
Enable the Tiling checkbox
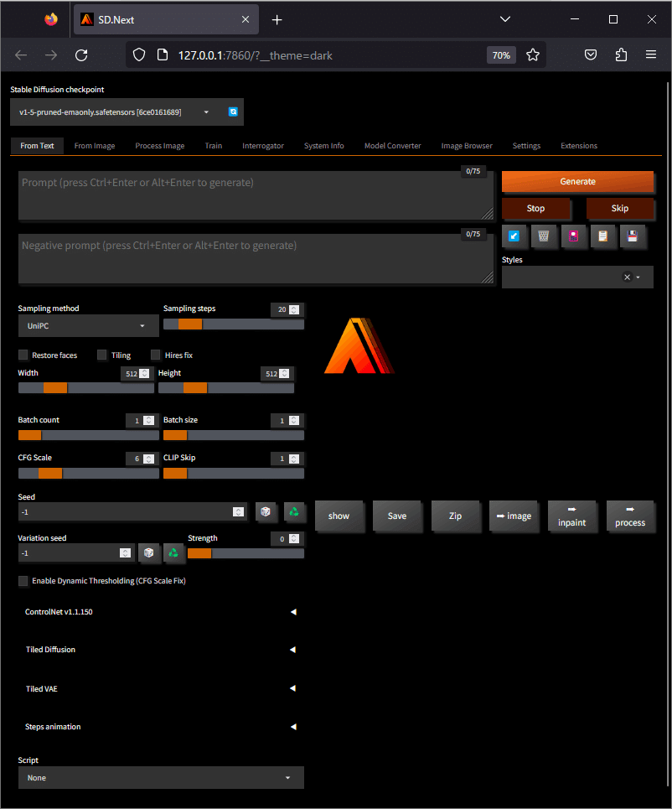tap(102, 355)
